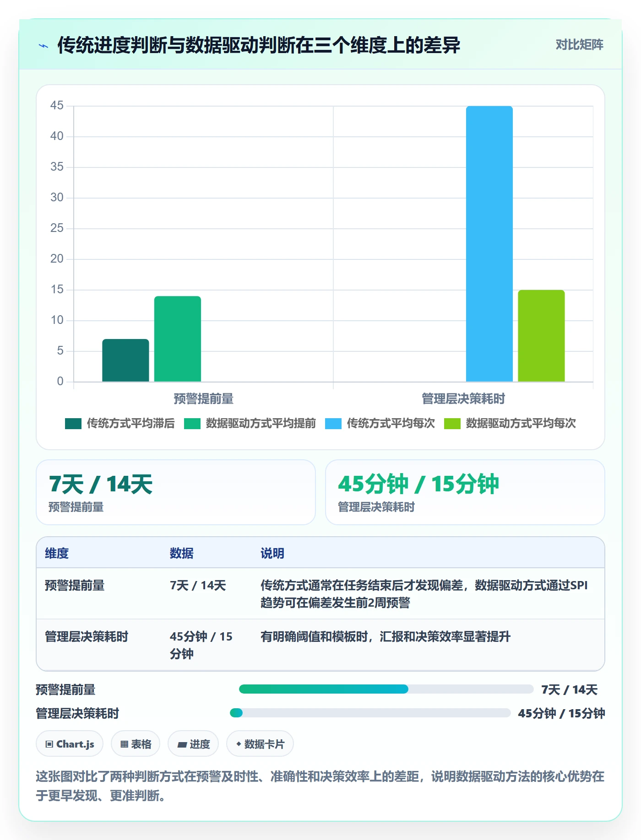Screen dimensions: 641x840
Task: Select the 数据卡片 tag chip
Action: point(260,744)
